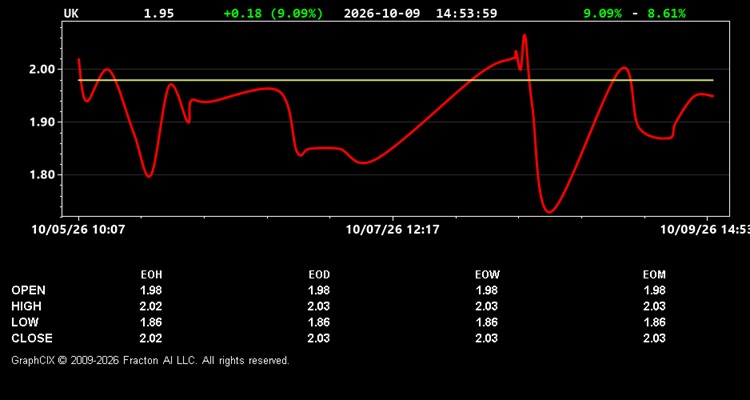Click the EOM OPEN value 1.98
750x400 pixels.
point(654,290)
